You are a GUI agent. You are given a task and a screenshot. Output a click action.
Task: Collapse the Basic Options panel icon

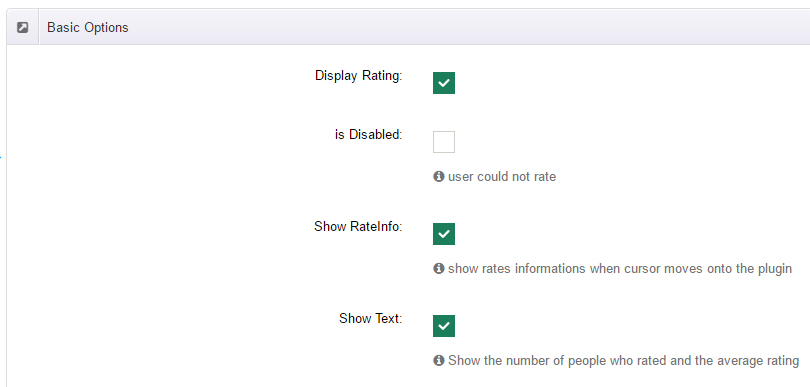click(22, 27)
